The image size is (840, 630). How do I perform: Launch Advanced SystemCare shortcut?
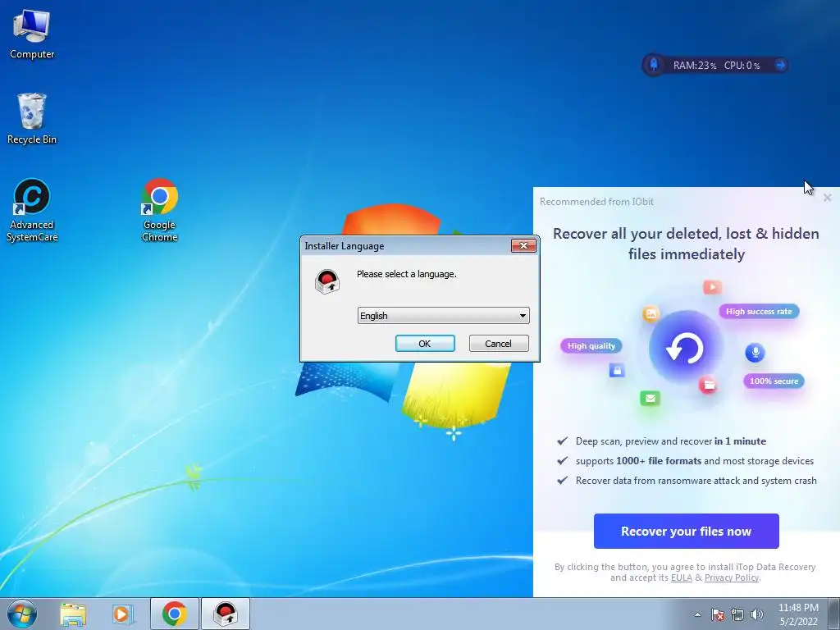[x=32, y=210]
